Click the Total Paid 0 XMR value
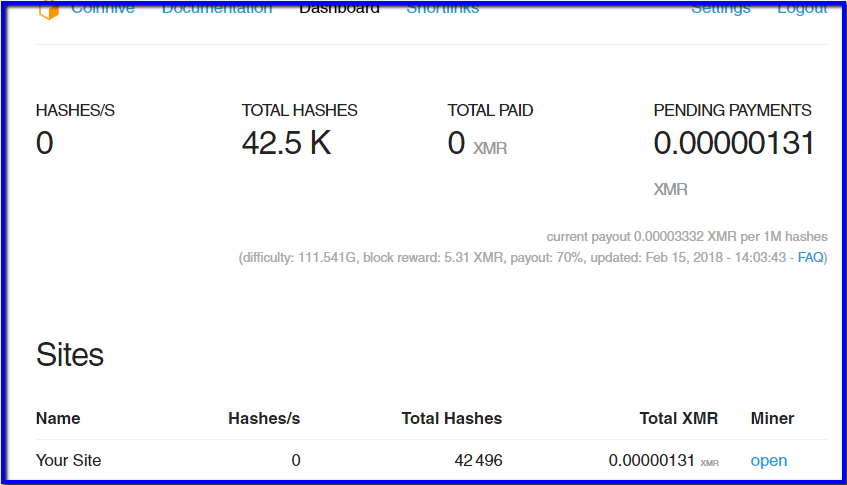Viewport: 847px width, 485px height. (x=477, y=145)
